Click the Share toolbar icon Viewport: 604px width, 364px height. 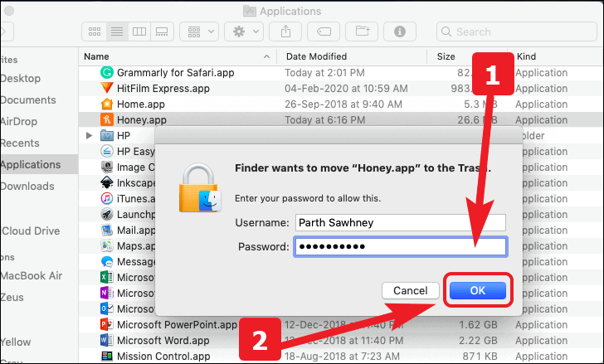285,32
